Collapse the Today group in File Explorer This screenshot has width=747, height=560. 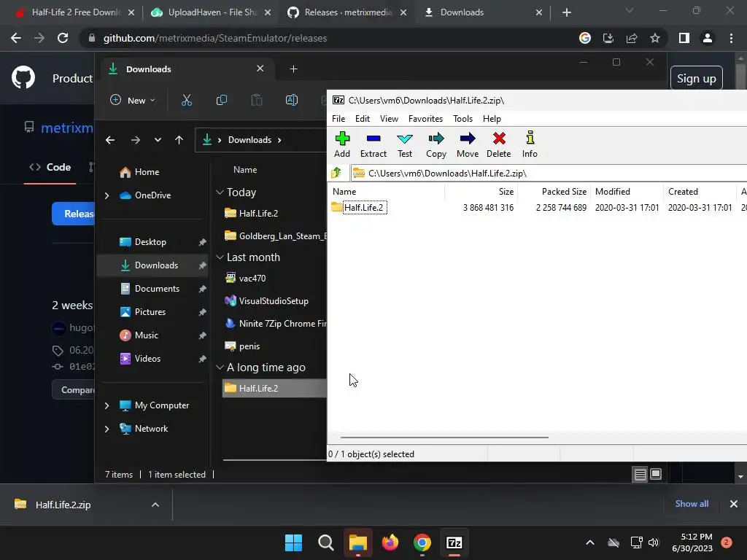(220, 192)
